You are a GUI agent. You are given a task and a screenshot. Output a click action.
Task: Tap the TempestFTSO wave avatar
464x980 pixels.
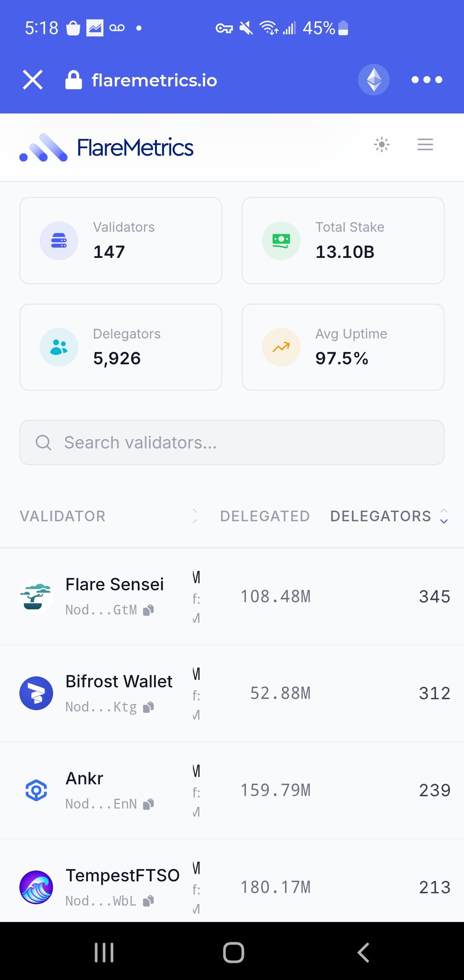[x=36, y=887]
